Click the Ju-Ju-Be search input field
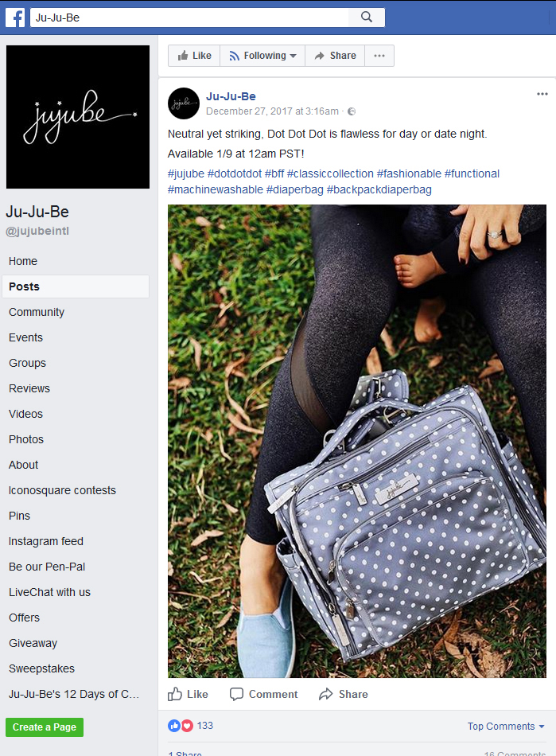 tap(189, 18)
